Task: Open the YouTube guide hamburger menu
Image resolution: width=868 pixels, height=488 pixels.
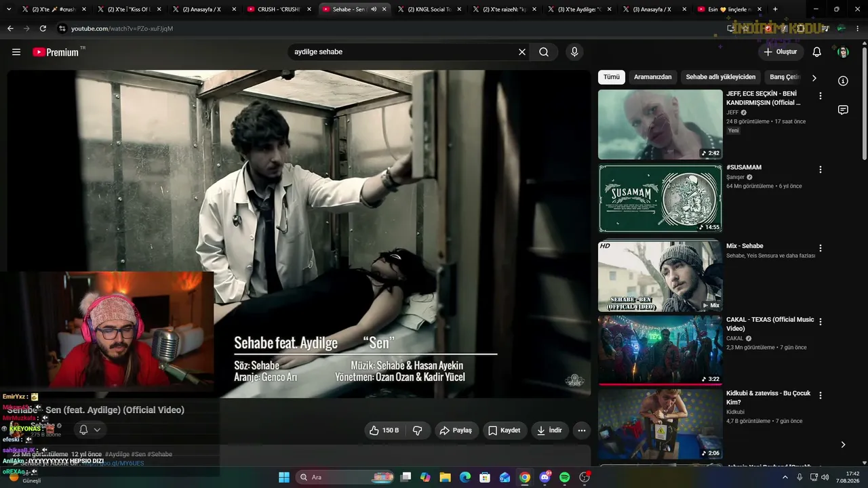Action: click(x=16, y=52)
